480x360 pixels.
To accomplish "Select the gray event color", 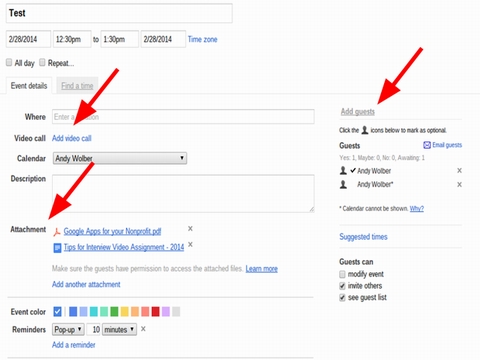I will [176, 312].
